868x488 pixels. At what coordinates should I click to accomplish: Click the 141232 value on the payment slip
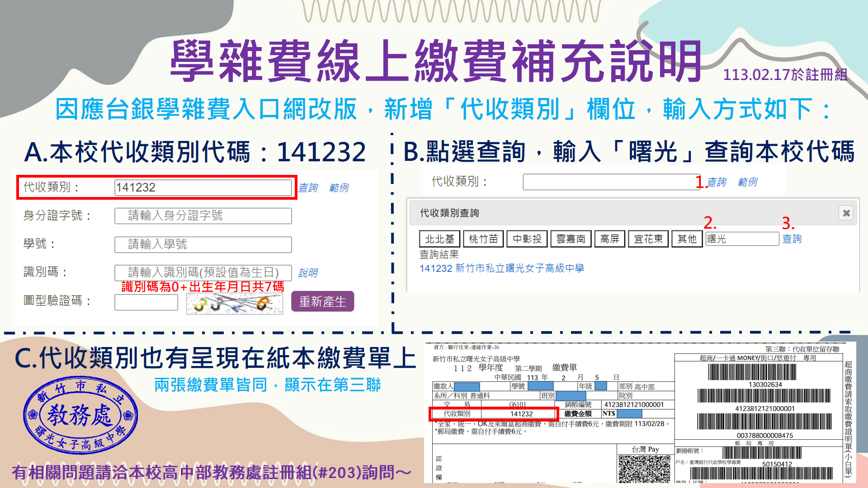click(521, 414)
